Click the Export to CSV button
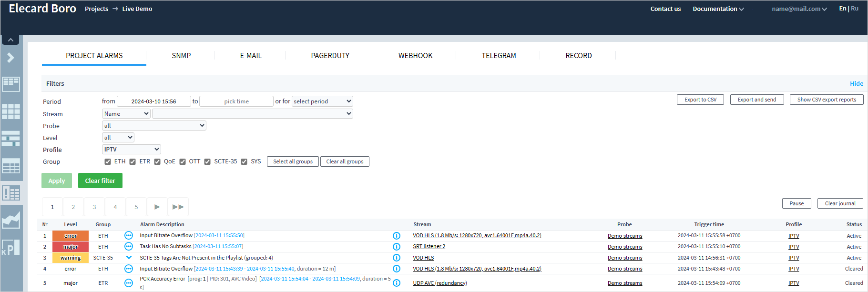Image resolution: width=868 pixels, height=292 pixels. (700, 100)
